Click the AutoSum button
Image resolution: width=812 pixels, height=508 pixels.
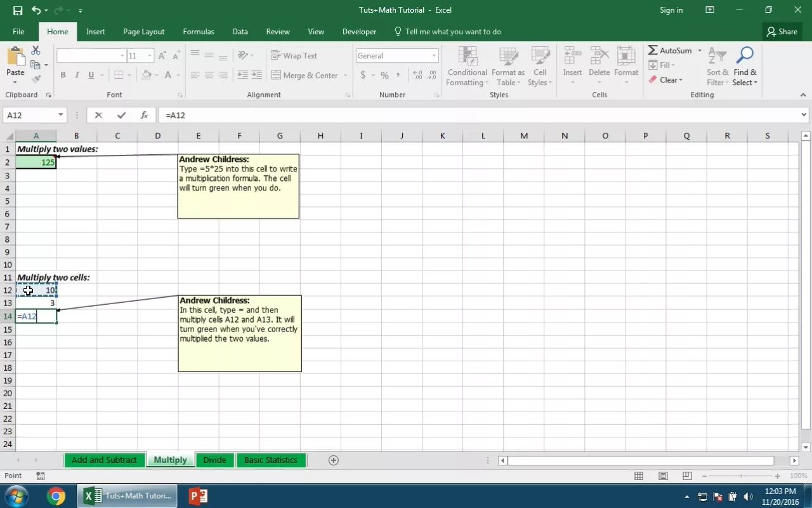(671, 50)
